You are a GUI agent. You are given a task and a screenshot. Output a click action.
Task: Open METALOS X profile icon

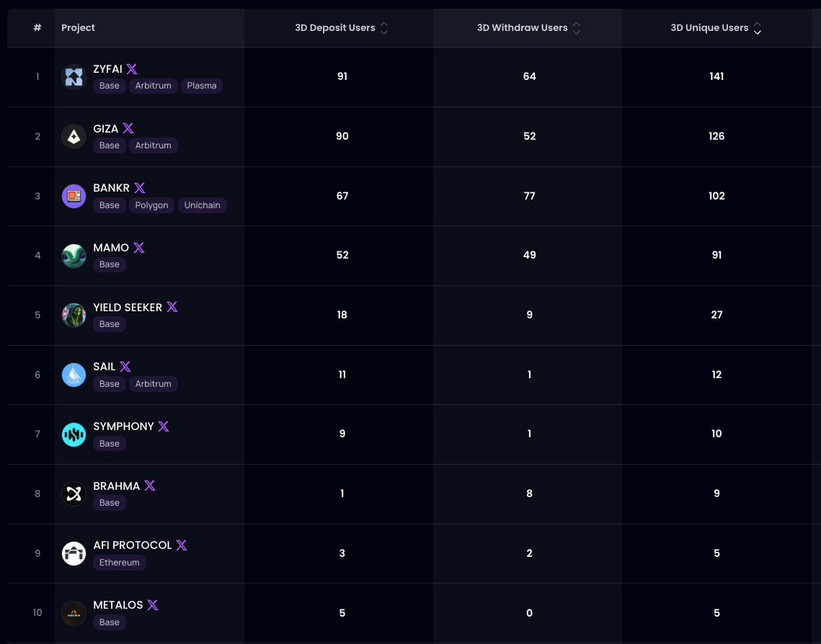152,605
